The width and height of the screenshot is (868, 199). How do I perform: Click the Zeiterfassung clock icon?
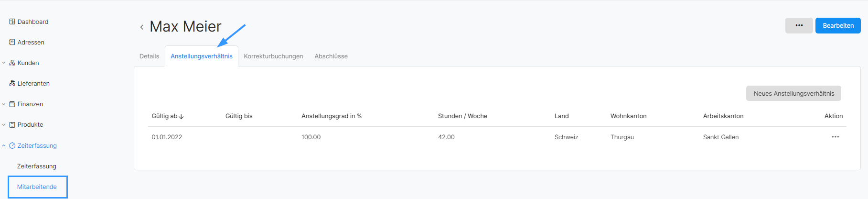(12, 145)
